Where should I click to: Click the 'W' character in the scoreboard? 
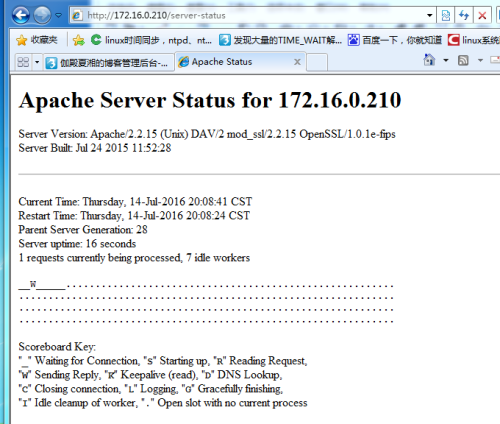click(33, 284)
